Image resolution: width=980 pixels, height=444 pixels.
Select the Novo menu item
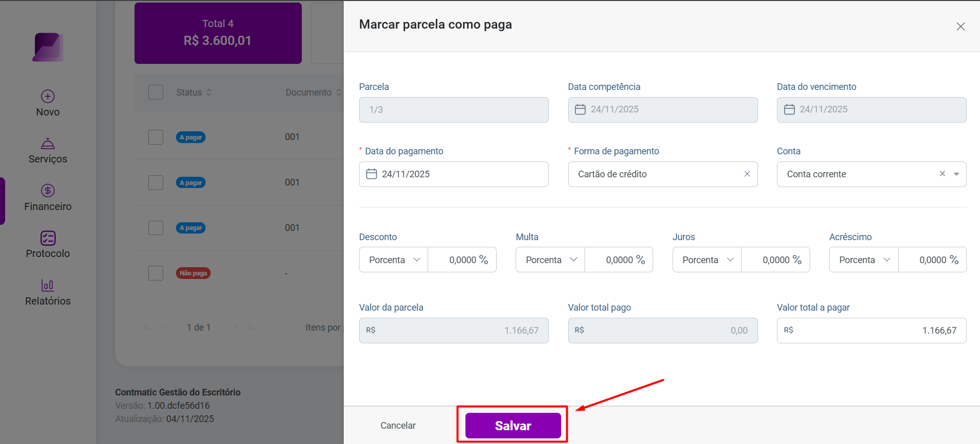48,104
